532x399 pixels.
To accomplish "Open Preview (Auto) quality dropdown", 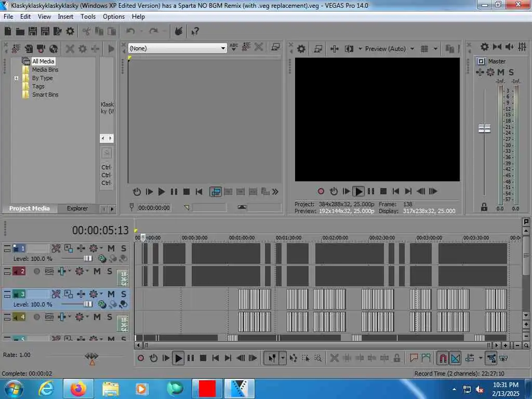I will (412, 49).
